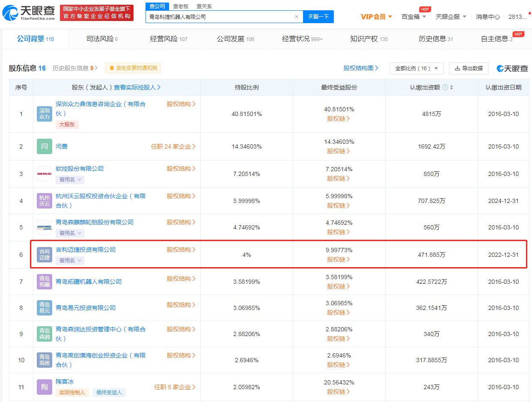Open 股权结构 for 青岛拓疆机器人有限公司
This screenshot has width=532, height=402.
(x=181, y=279)
